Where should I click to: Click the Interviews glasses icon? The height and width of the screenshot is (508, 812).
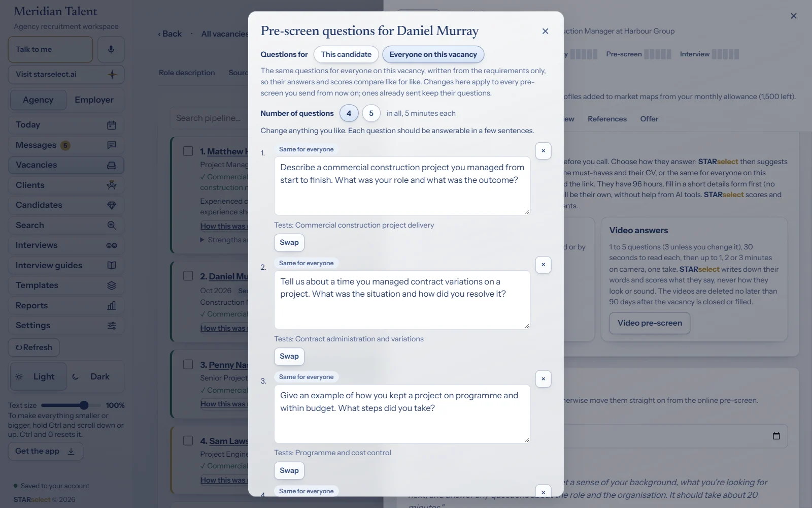tap(112, 245)
